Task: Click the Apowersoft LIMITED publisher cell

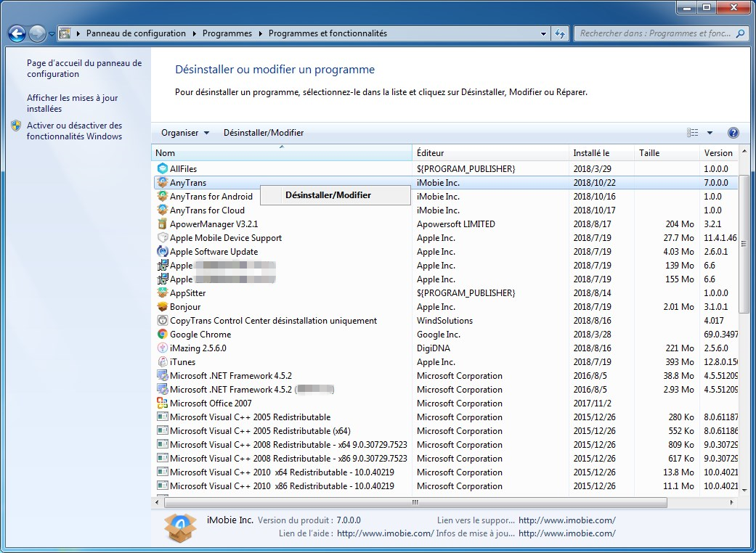Action: pyautogui.click(x=455, y=224)
